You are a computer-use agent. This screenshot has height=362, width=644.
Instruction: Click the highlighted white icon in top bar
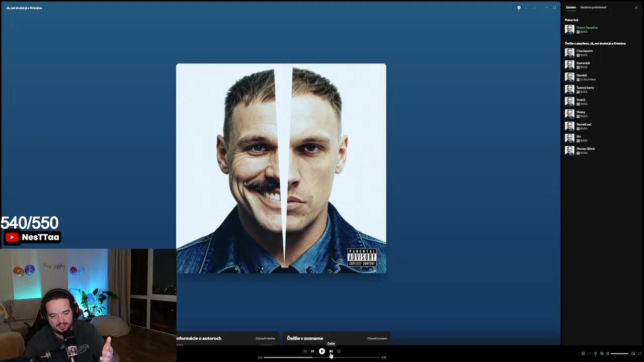519,8
